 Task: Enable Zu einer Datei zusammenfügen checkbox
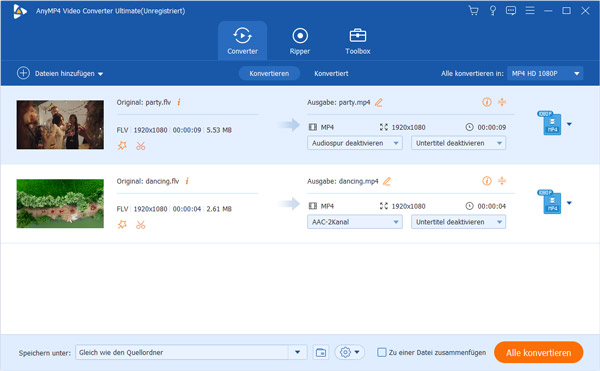point(382,352)
